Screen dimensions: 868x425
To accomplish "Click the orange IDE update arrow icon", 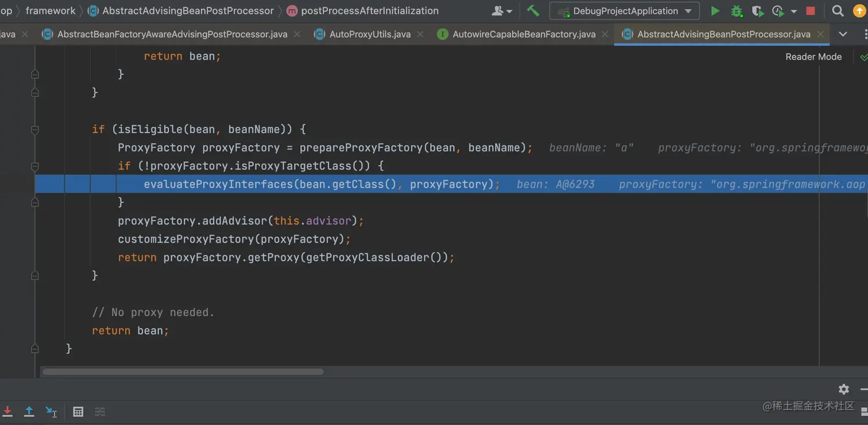I will coord(859,11).
